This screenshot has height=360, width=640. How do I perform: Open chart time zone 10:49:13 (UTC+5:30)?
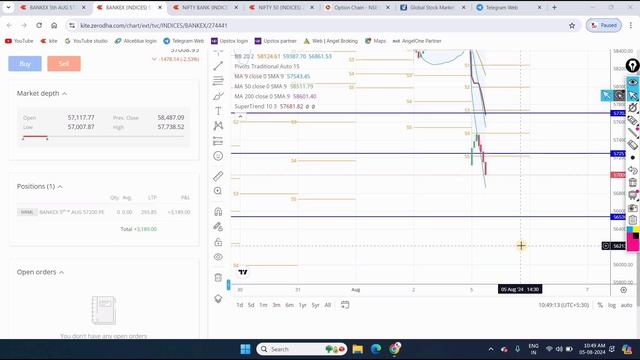[x=564, y=305]
